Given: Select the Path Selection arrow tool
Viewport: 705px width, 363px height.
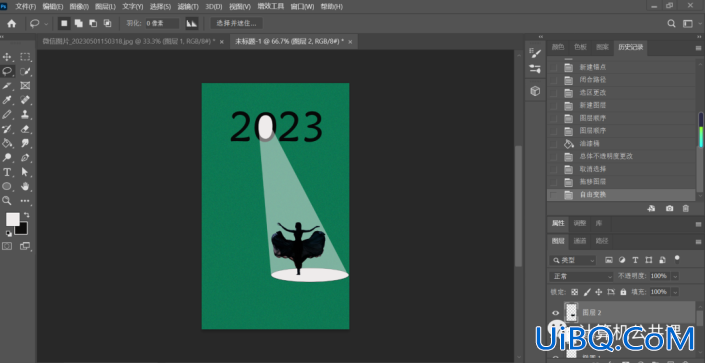Looking at the screenshot, I should pyautogui.click(x=25, y=172).
